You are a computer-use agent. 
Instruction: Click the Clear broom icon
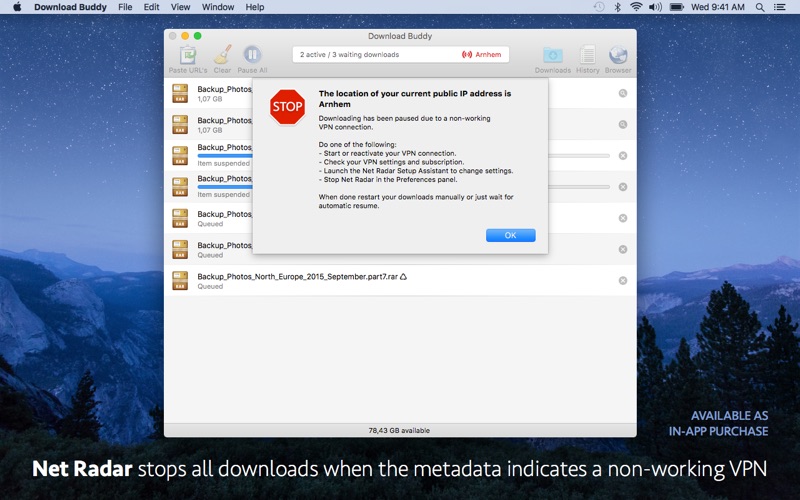pos(222,55)
